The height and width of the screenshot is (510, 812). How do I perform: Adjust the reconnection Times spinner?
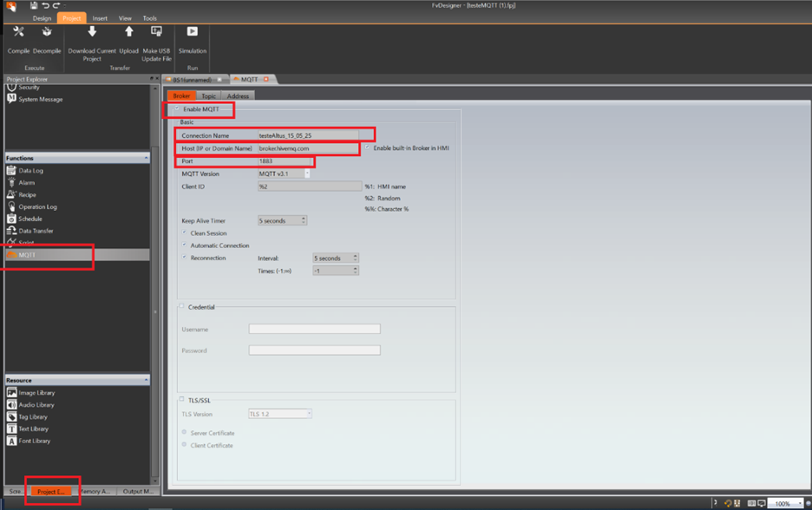356,271
